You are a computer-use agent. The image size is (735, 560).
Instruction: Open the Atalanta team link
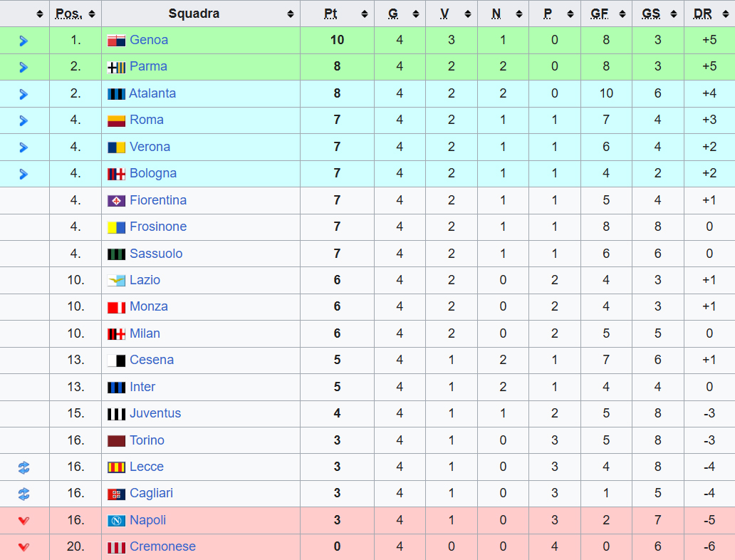(x=152, y=93)
